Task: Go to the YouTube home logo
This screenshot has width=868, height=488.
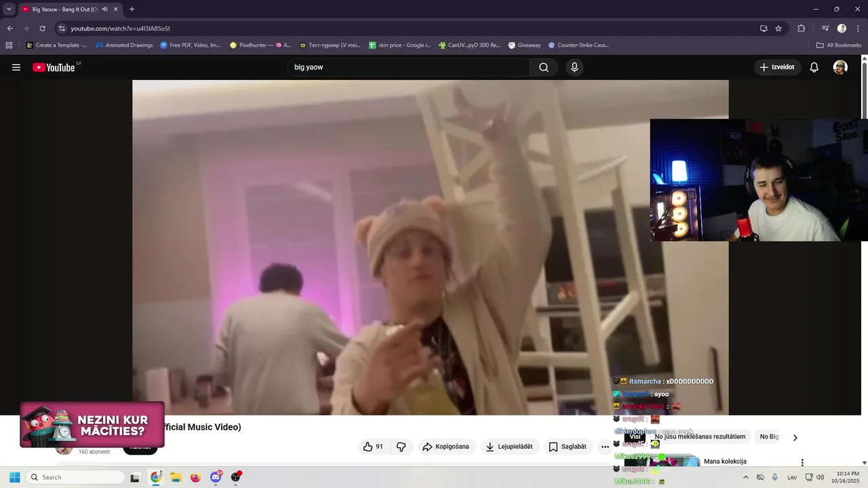Action: 54,67
